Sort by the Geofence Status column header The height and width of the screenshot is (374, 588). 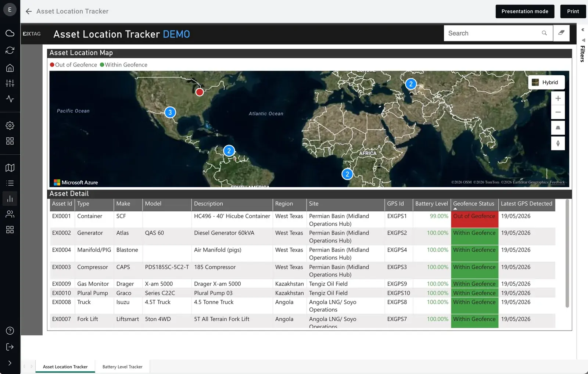point(474,204)
